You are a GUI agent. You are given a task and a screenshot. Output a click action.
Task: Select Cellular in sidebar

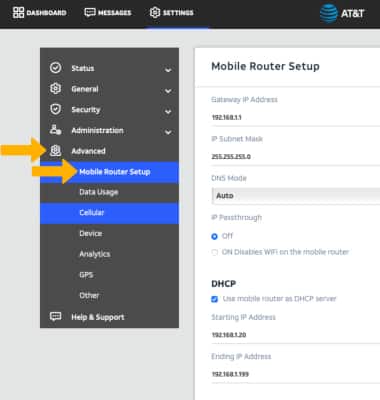[110, 213]
